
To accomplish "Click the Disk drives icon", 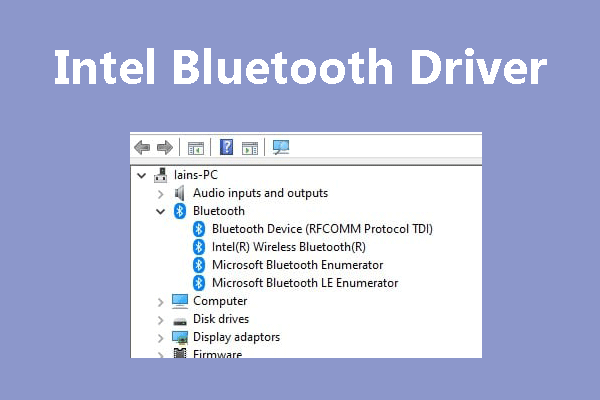I will (180, 319).
